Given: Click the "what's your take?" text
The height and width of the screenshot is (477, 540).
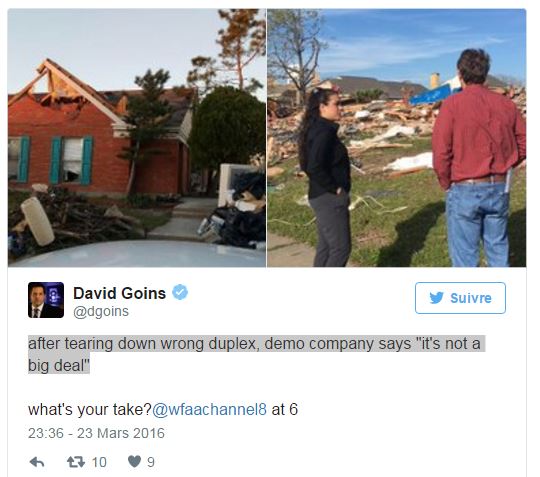Looking at the screenshot, I should pyautogui.click(x=90, y=409).
